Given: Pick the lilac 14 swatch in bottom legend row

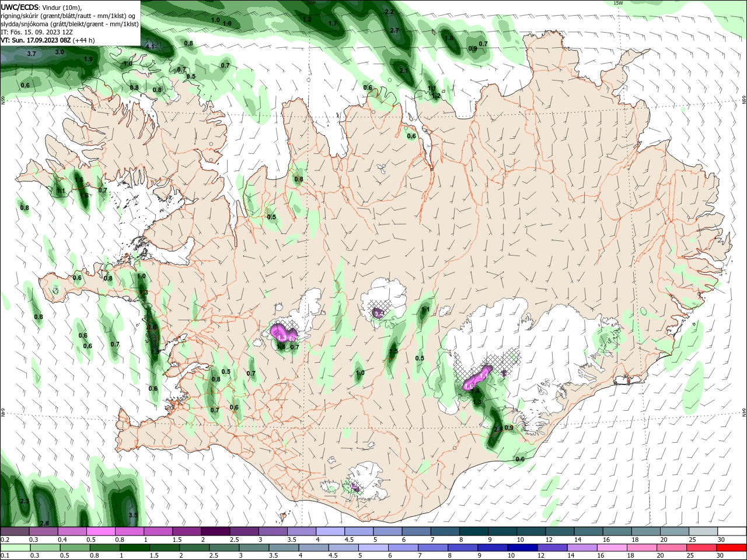Looking at the screenshot, I should [x=582, y=548].
